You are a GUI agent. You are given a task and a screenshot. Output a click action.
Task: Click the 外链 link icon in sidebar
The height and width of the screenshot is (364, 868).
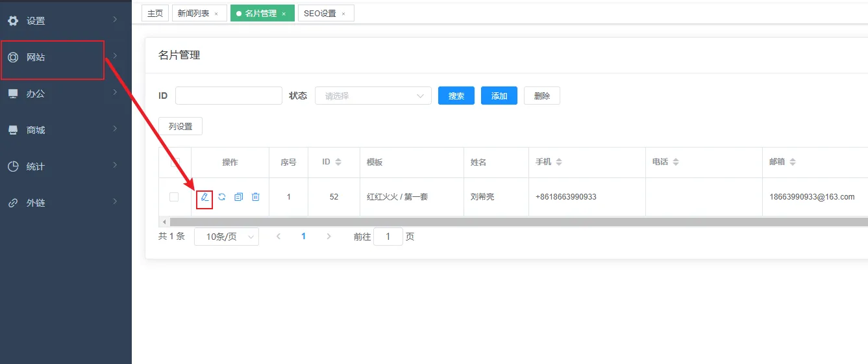tap(13, 203)
